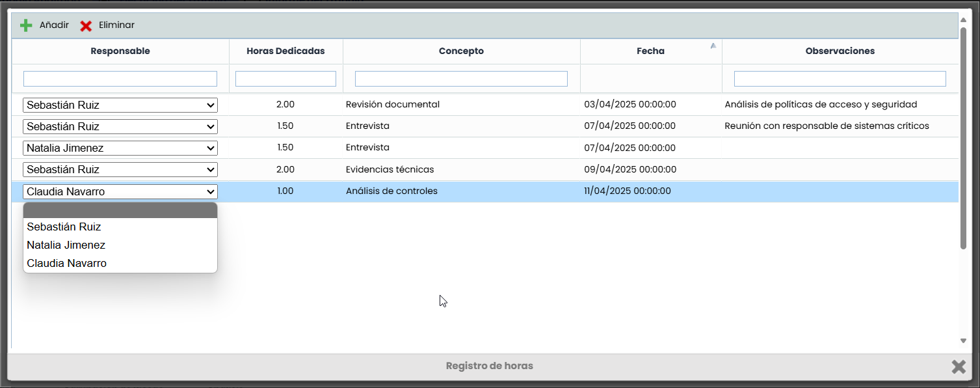Click the Observaciones filter input

pyautogui.click(x=840, y=79)
